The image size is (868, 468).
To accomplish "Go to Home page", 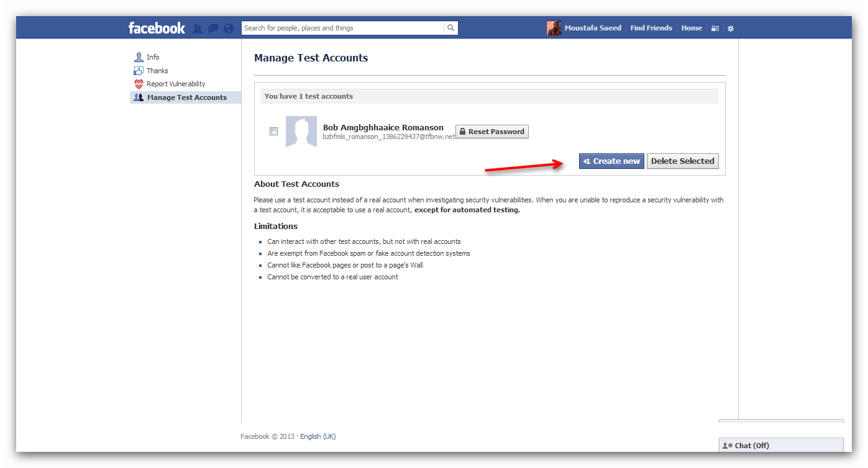I will (692, 28).
